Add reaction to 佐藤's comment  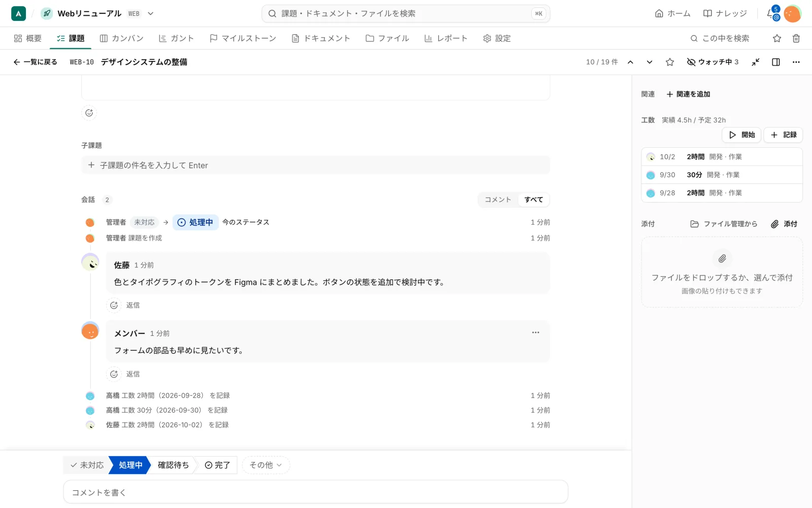[x=114, y=305]
